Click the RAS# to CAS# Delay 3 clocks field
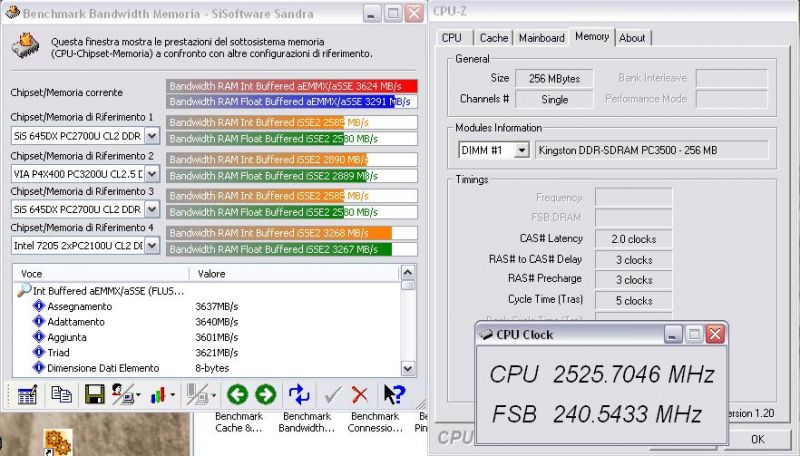The image size is (800, 456). click(634, 260)
